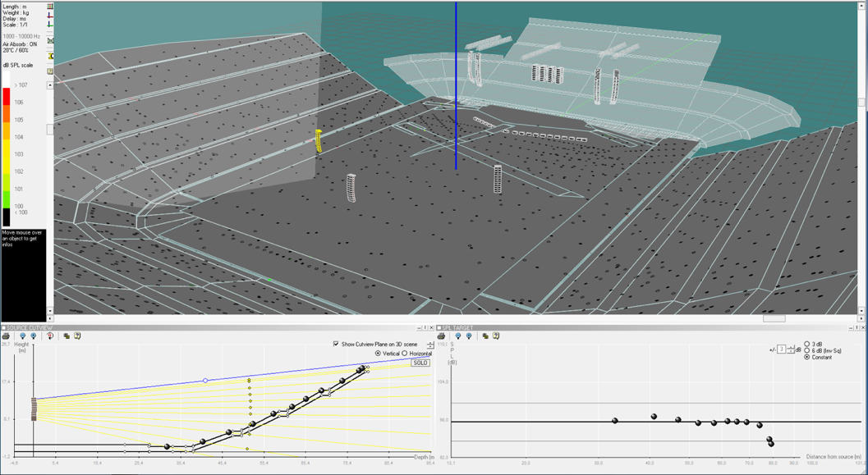Select the Vertical cutview radio button
Image resolution: width=868 pixels, height=475 pixels.
pyautogui.click(x=378, y=354)
